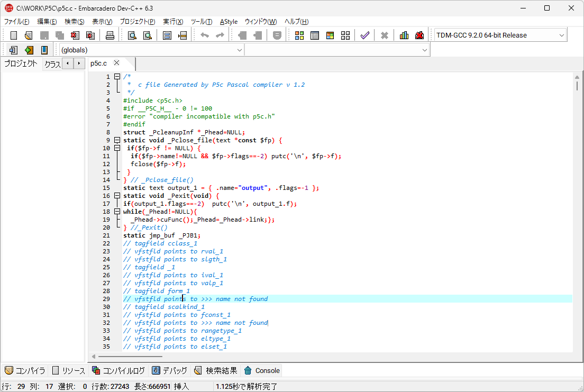This screenshot has width=584, height=392.
Task: Click the New file icon in toolbar
Action: point(14,35)
